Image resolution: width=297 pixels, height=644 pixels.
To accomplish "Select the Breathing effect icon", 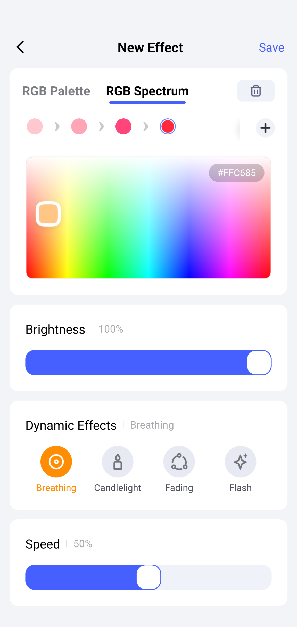I will point(56,462).
